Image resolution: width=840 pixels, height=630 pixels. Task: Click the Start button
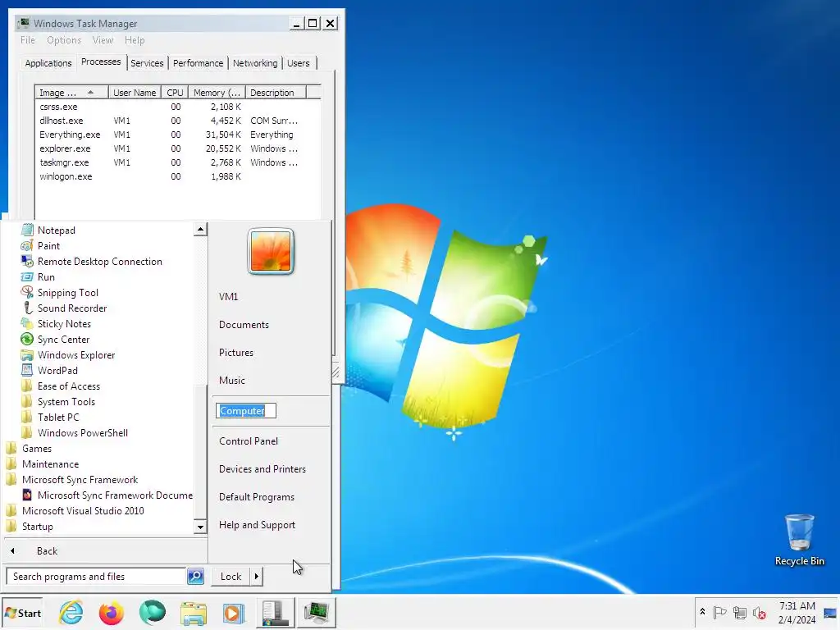click(22, 613)
